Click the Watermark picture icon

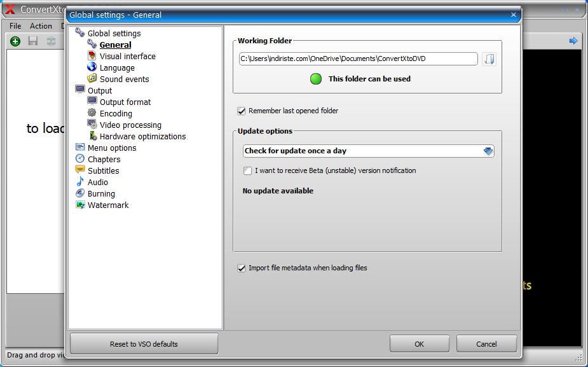80,205
